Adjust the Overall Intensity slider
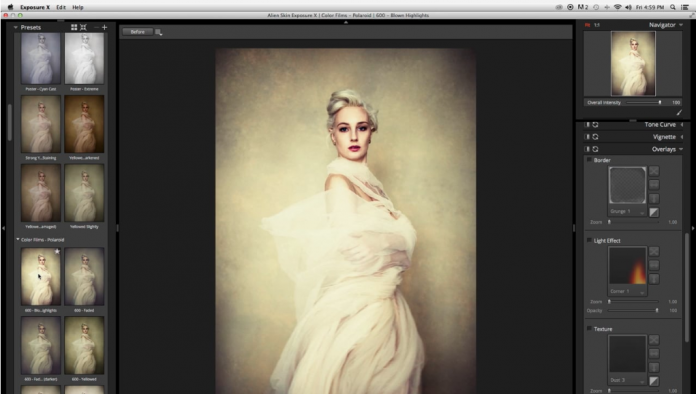This screenshot has width=696, height=394. click(x=644, y=102)
